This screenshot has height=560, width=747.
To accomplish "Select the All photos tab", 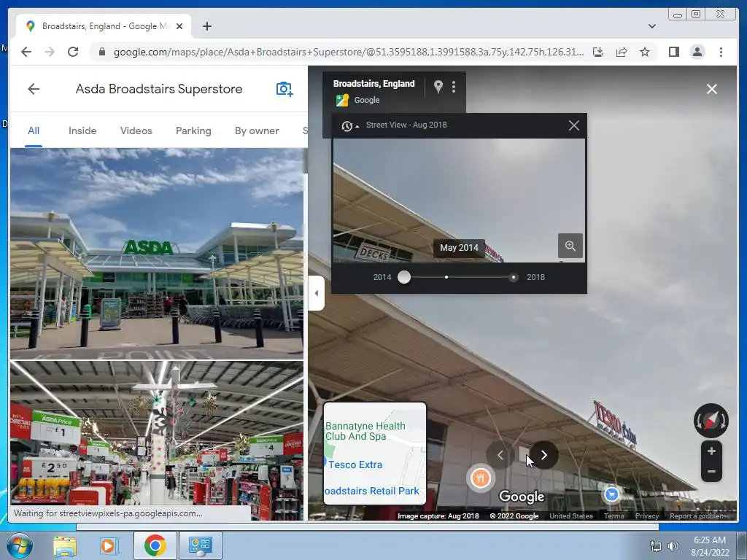I will click(x=34, y=131).
